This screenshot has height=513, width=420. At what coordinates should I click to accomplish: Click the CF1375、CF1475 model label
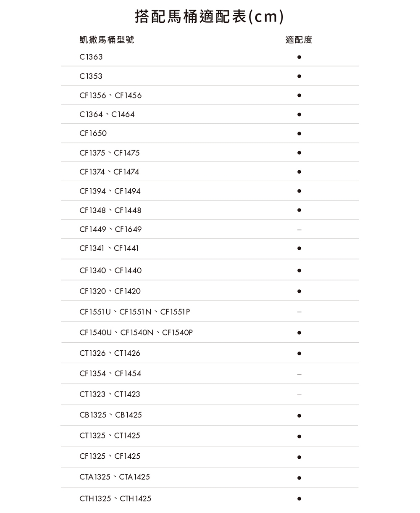tap(110, 153)
